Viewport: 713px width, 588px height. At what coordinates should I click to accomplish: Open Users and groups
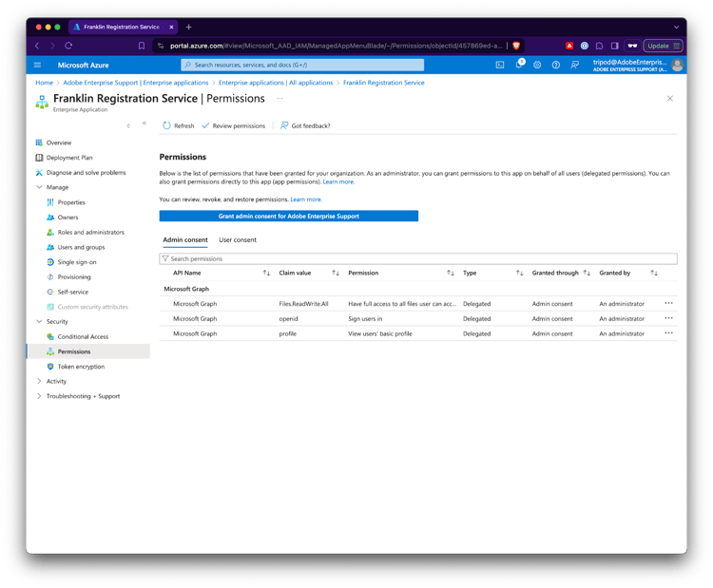click(x=81, y=247)
